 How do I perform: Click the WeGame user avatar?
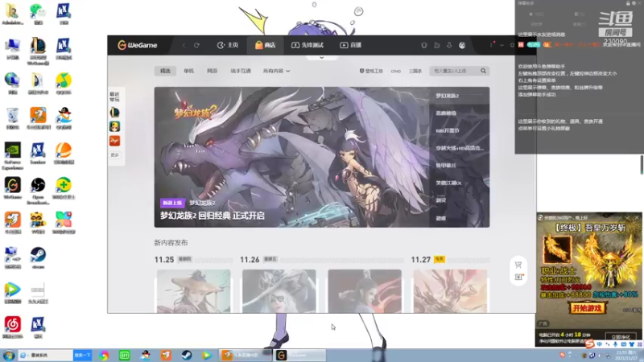click(462, 45)
